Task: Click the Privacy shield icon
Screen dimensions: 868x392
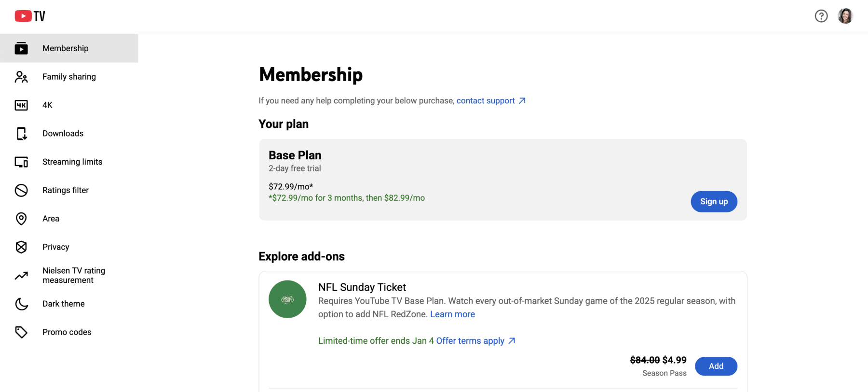Action: pos(21,247)
